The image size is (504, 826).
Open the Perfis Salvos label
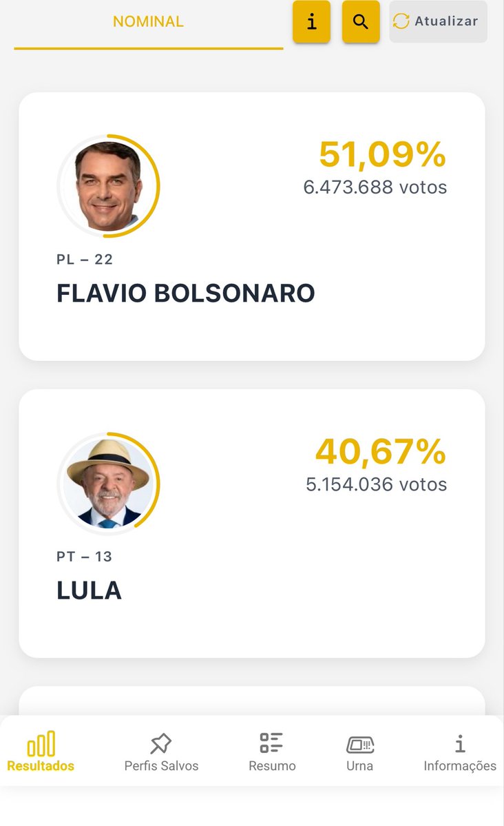pos(161,766)
